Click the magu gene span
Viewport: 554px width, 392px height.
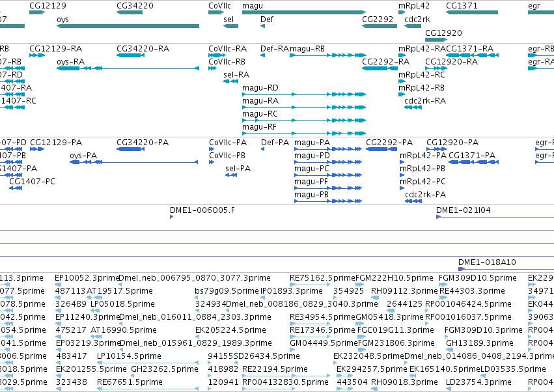tap(304, 12)
